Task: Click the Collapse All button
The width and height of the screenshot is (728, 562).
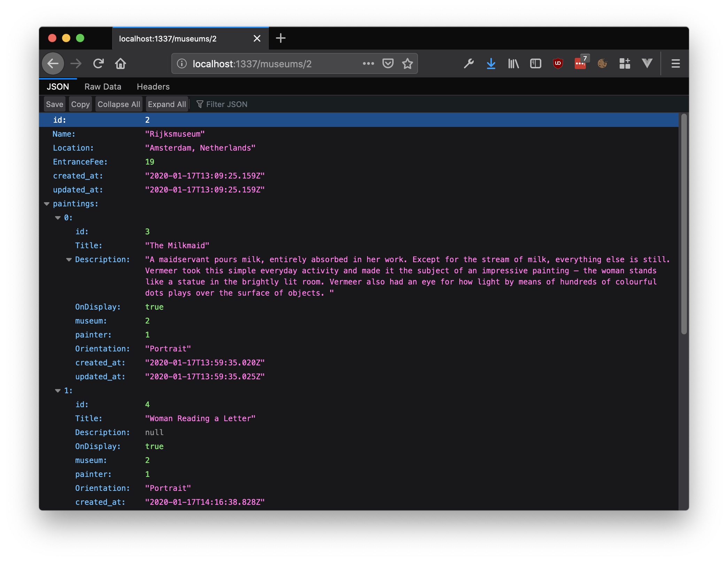Action: [118, 104]
